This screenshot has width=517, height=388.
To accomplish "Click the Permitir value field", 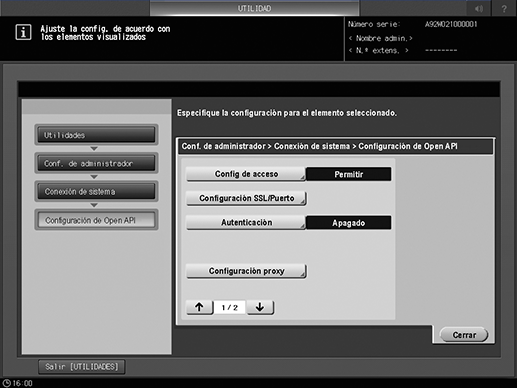I will (349, 174).
